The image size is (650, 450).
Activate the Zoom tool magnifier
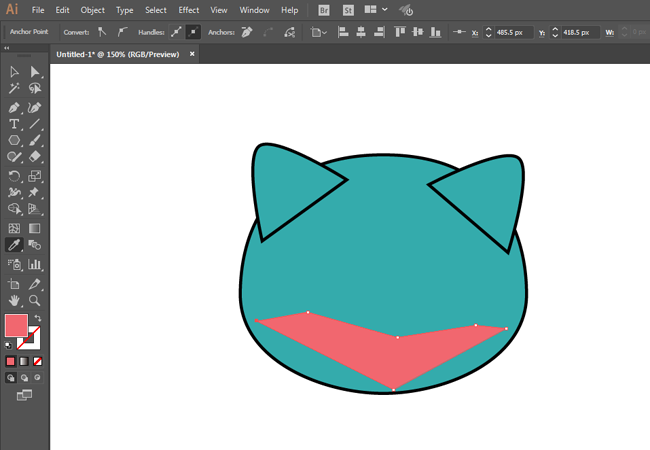pyautogui.click(x=34, y=299)
